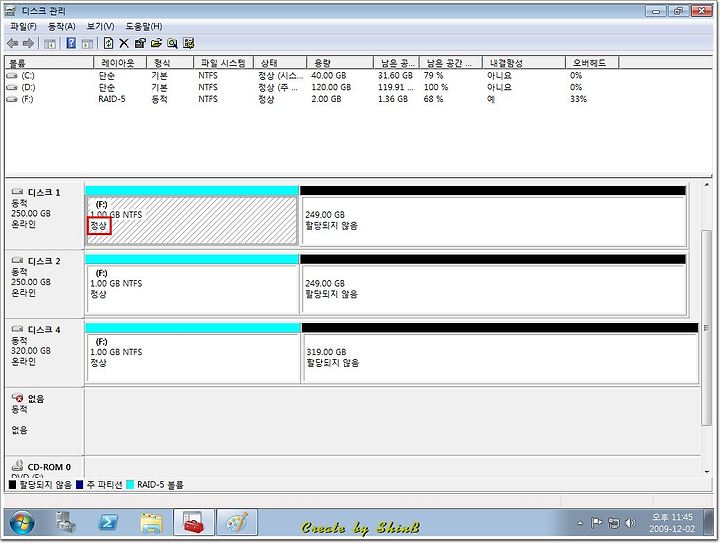Screen dimensions: 720x543
Task: Sort by the 오버헤드 column header
Action: coord(592,63)
